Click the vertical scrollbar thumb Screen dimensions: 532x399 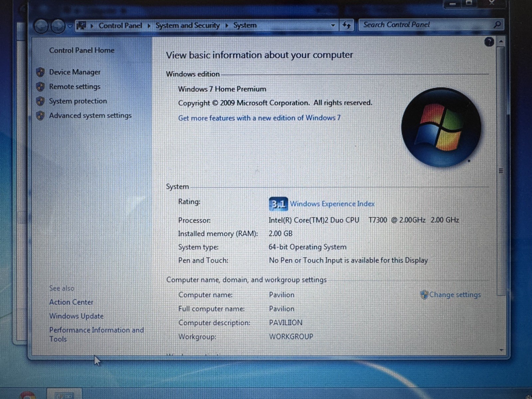[x=501, y=171]
